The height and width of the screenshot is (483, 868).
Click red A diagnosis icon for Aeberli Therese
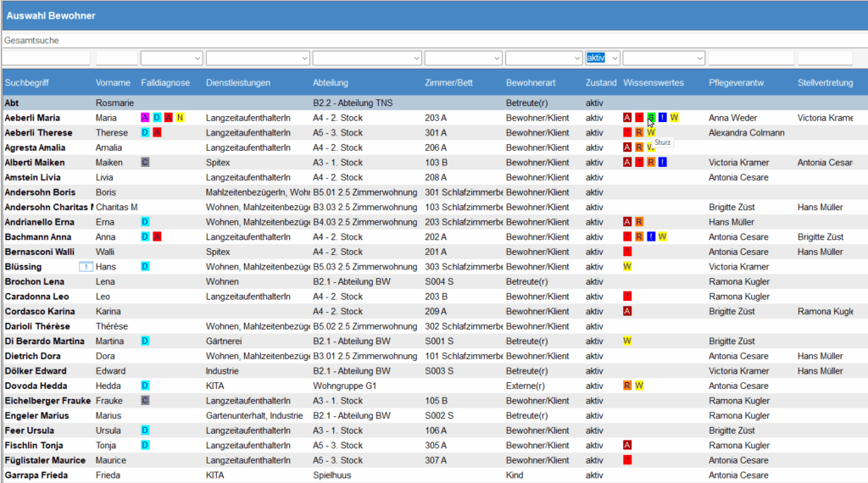tap(158, 132)
